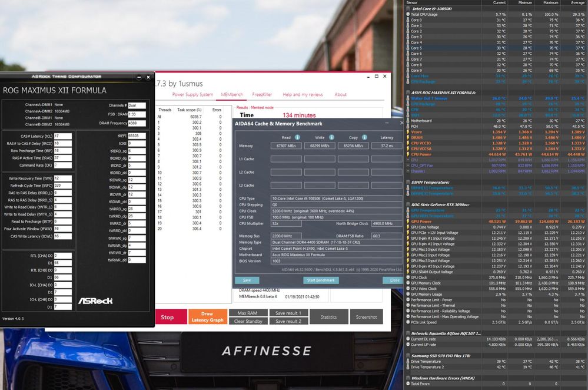Open the Power Supply System tab
Viewport: 588px width, 390px height.
click(192, 95)
